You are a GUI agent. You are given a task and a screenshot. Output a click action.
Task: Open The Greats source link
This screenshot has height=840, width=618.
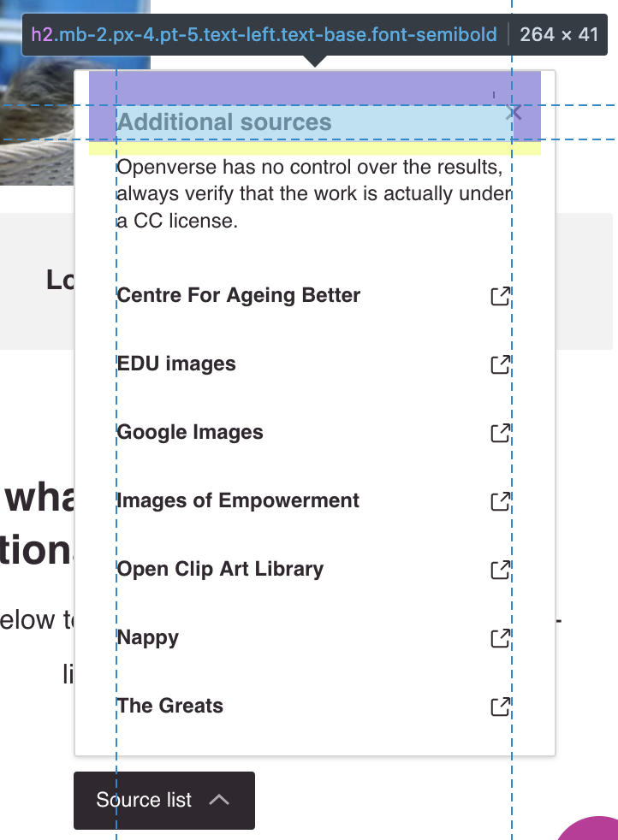point(314,706)
